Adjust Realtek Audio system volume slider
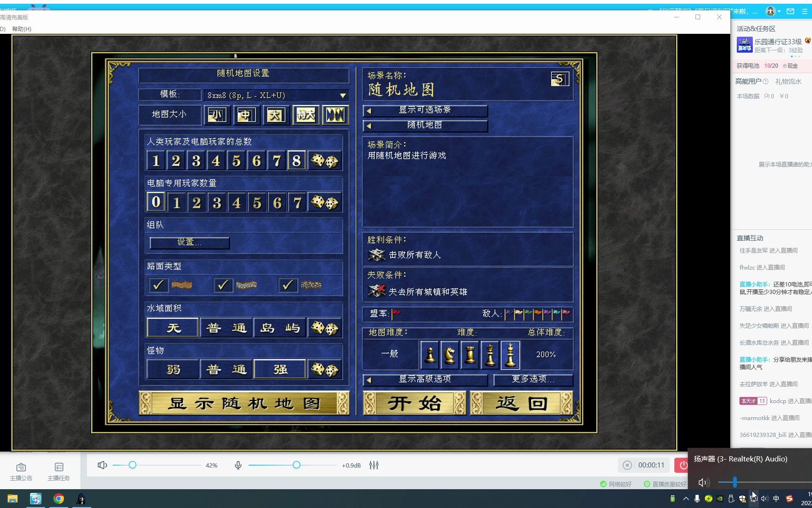812x508 pixels. tap(734, 483)
